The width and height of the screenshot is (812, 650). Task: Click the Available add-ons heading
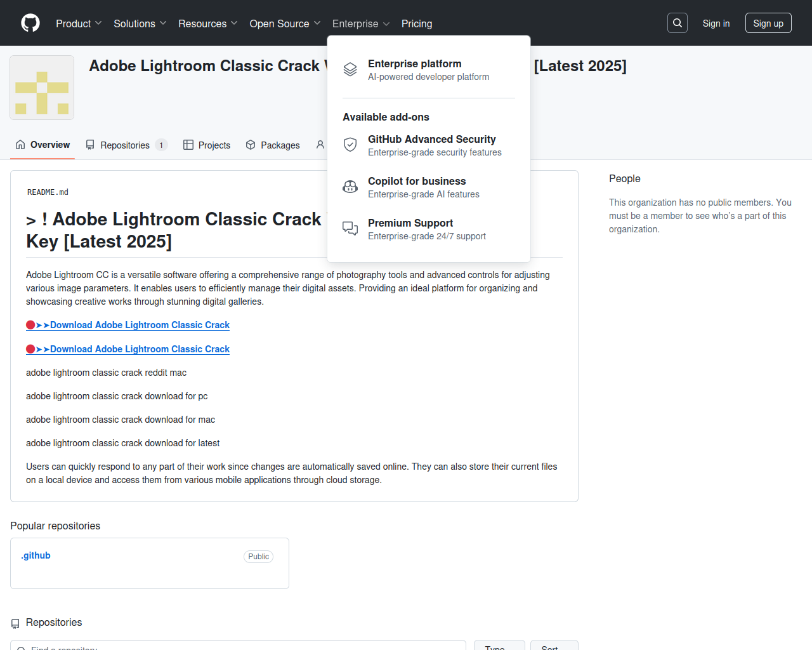386,117
